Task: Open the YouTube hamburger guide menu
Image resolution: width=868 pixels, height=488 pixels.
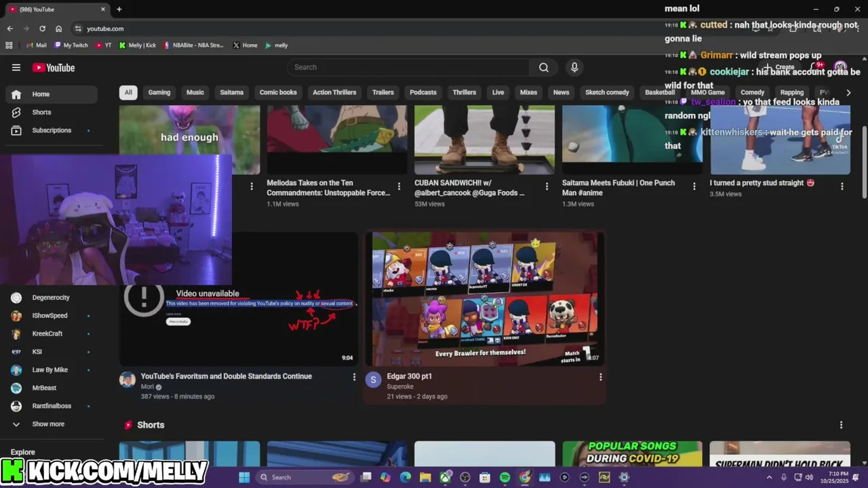Action: click(x=16, y=67)
